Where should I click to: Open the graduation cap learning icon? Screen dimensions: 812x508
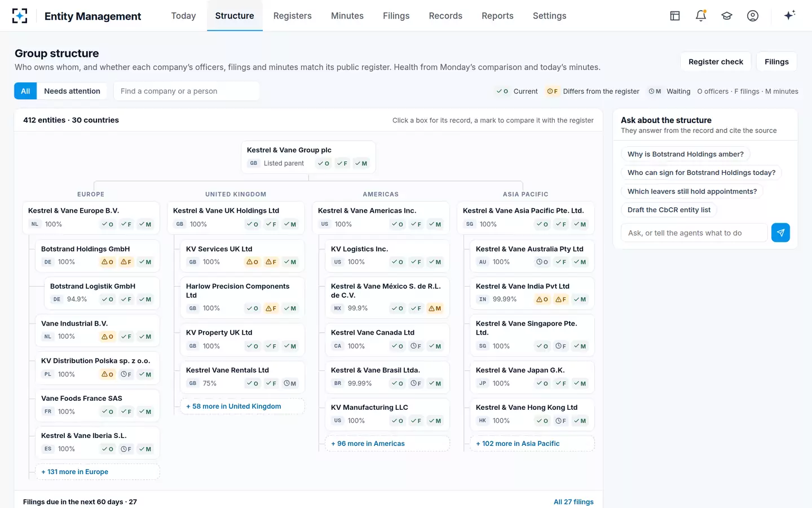click(x=727, y=16)
